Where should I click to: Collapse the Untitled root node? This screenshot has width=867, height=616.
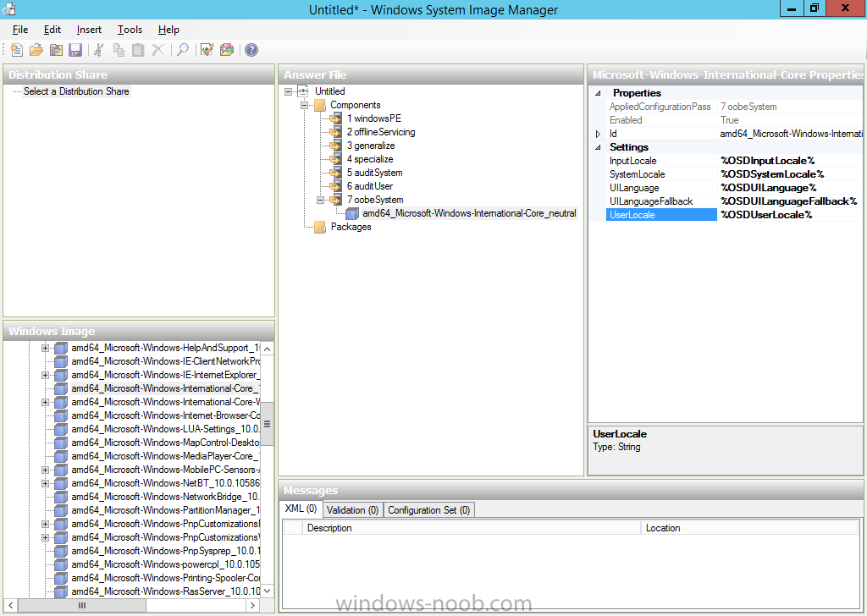pyautogui.click(x=288, y=91)
